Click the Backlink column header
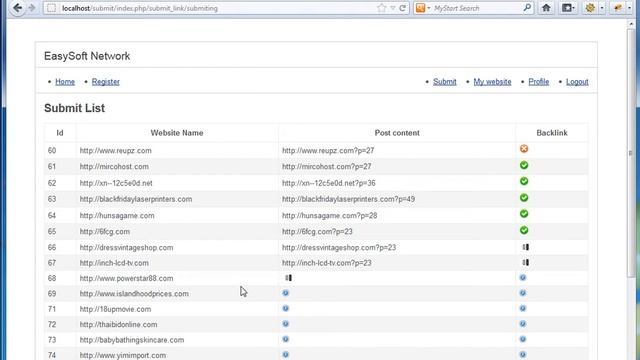The height and width of the screenshot is (360, 640). (x=552, y=133)
